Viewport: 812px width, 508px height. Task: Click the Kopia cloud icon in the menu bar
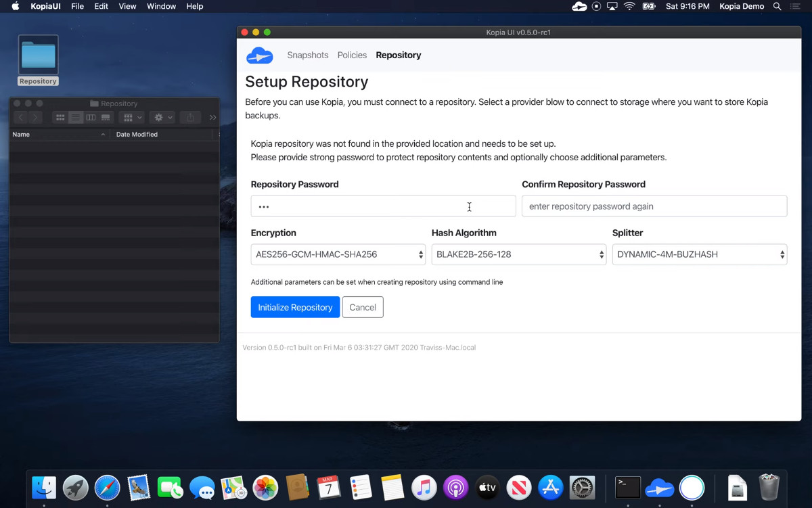click(x=579, y=6)
